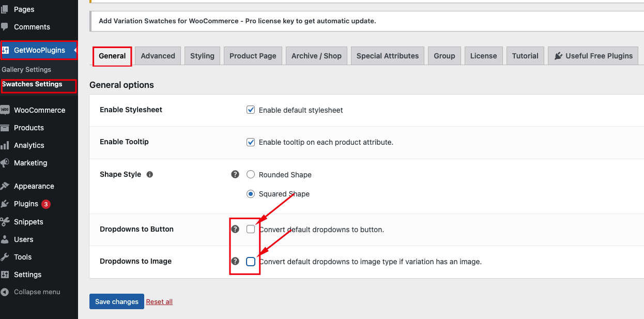The height and width of the screenshot is (319, 644).
Task: Click the help icon for Dropdowns to Image
Action: pyautogui.click(x=235, y=261)
